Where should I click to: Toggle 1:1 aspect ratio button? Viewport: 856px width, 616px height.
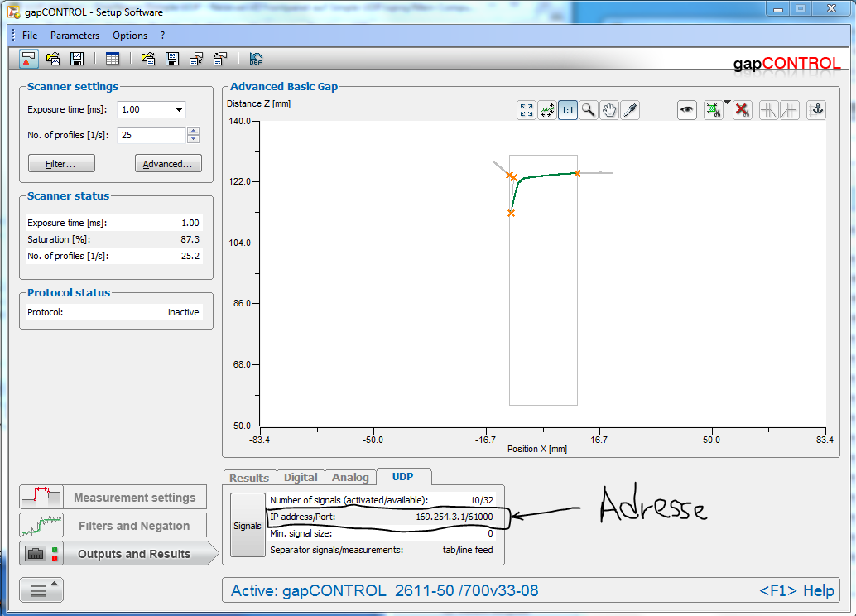pyautogui.click(x=568, y=110)
